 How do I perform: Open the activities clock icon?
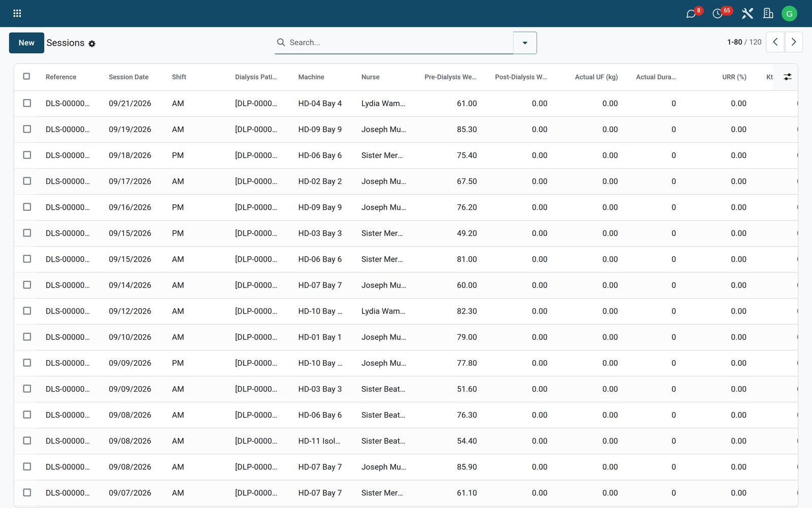[717, 14]
